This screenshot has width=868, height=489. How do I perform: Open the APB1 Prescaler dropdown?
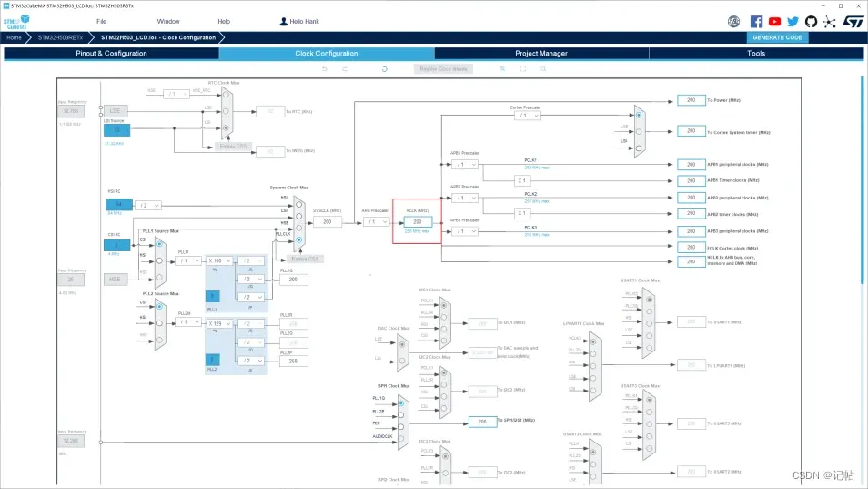point(464,165)
